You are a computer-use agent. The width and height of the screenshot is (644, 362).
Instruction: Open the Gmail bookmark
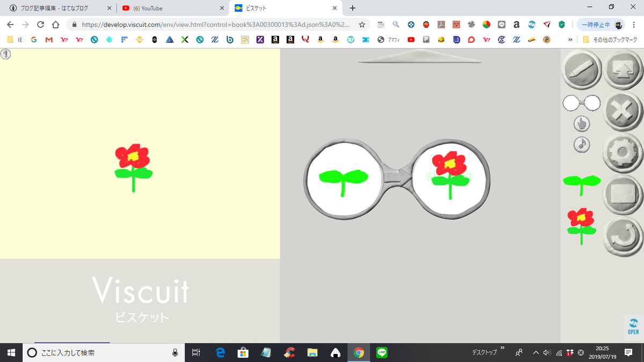pos(49,40)
